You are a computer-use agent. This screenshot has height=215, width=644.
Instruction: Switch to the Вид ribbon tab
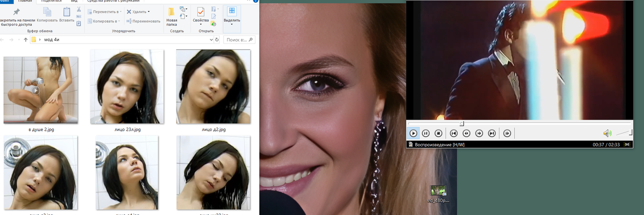pyautogui.click(x=74, y=2)
